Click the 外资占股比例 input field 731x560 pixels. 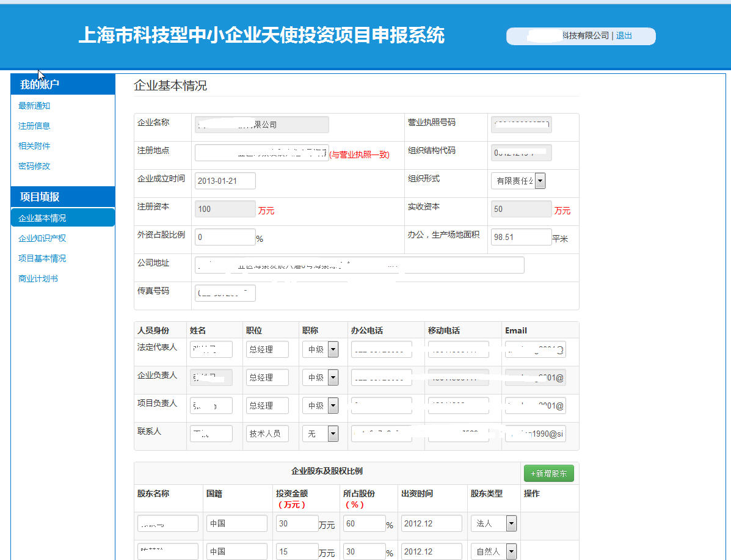225,237
